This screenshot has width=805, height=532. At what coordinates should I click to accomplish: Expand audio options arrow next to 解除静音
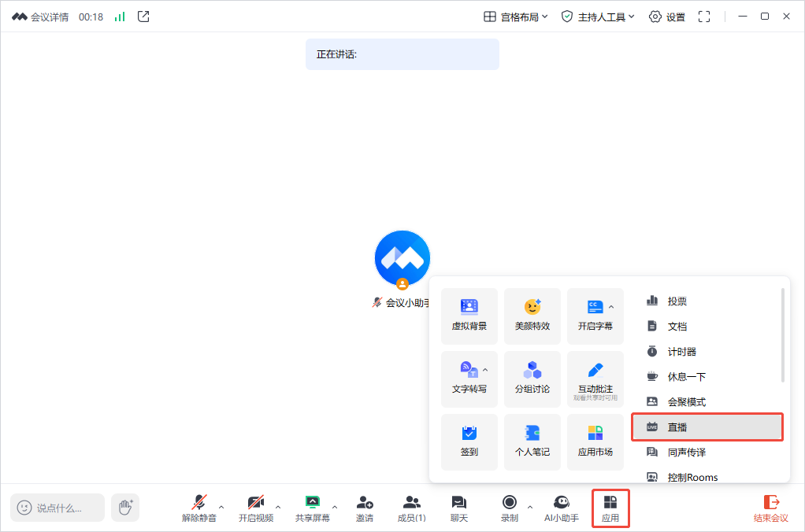[x=221, y=507]
